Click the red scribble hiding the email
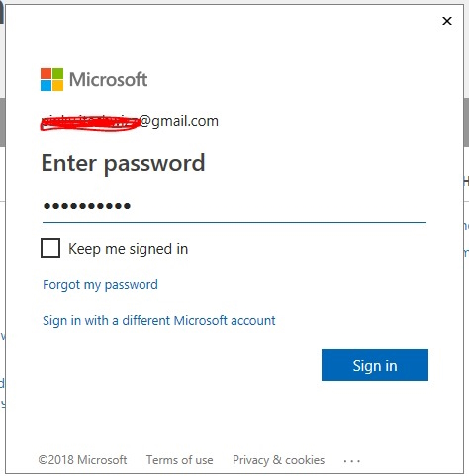The height and width of the screenshot is (476, 469). (x=90, y=123)
